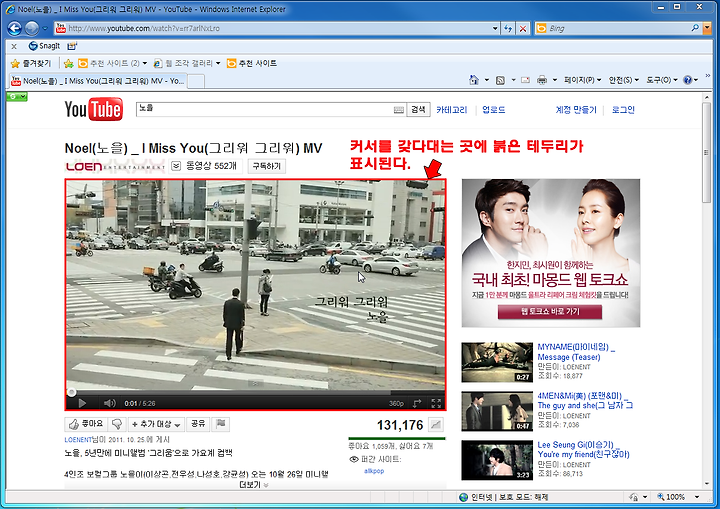Click the page vertical scrollbar thumb

706,152
